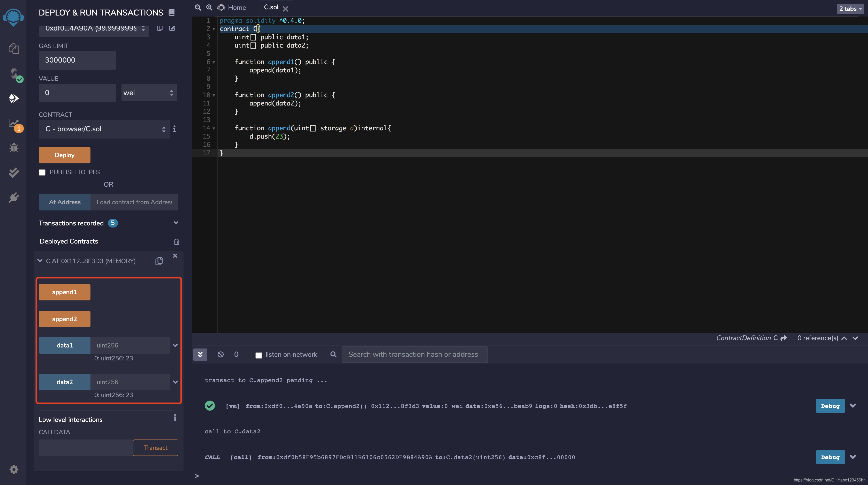
Task: Open the 2 tabs menu
Action: click(850, 9)
